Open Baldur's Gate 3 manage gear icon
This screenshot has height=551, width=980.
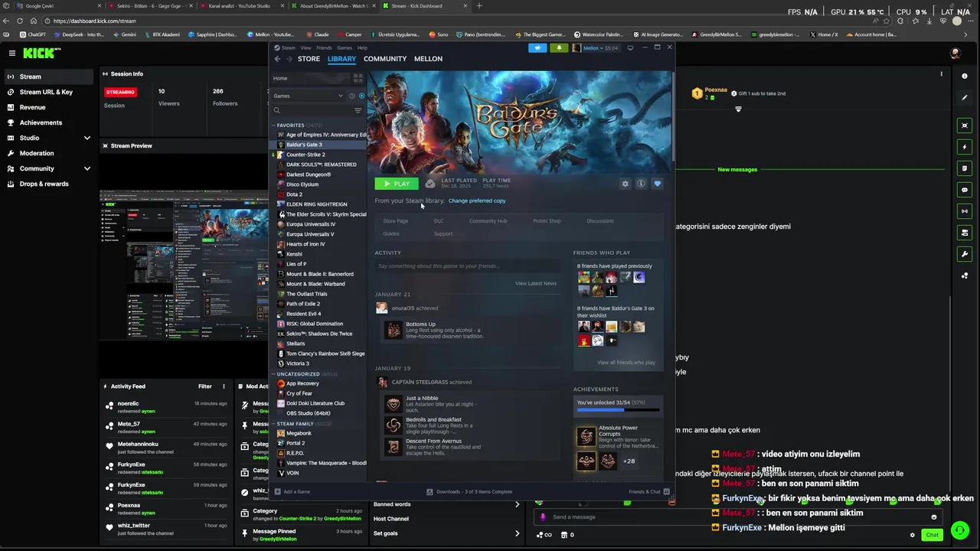(x=626, y=184)
